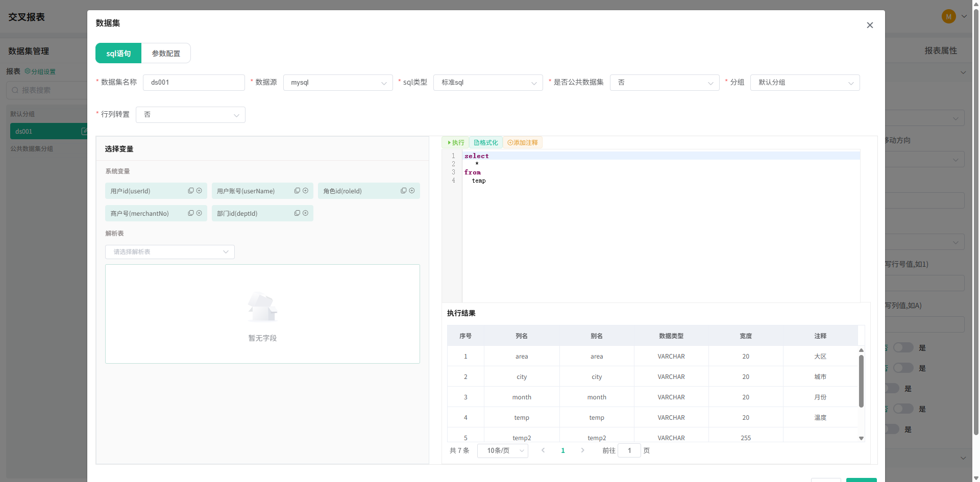Insert 用户账号(userName) variable using plus icon
980x482 pixels.
click(x=306, y=191)
